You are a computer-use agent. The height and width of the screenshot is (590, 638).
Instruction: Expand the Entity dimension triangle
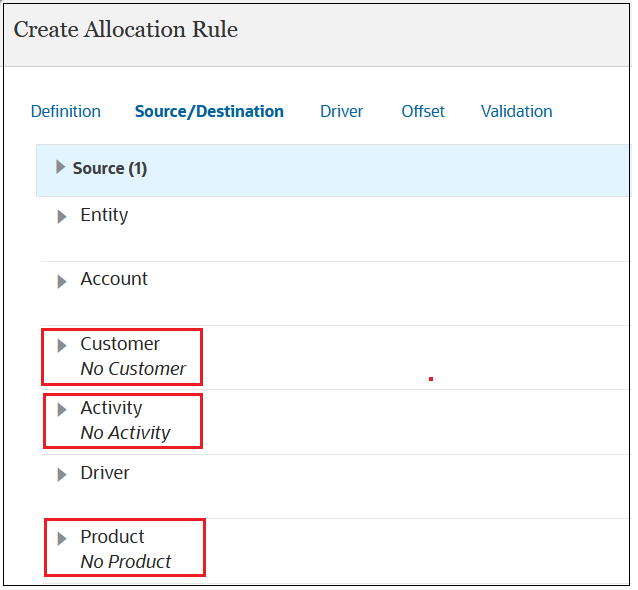[x=62, y=217]
